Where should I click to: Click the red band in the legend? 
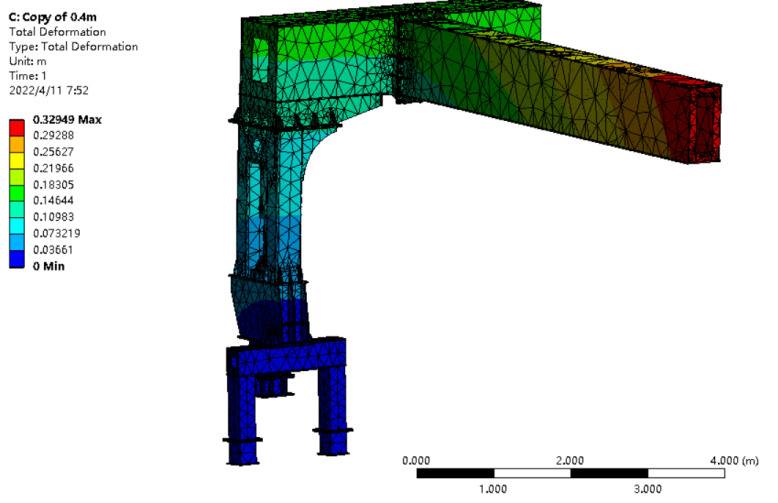pyautogui.click(x=18, y=128)
